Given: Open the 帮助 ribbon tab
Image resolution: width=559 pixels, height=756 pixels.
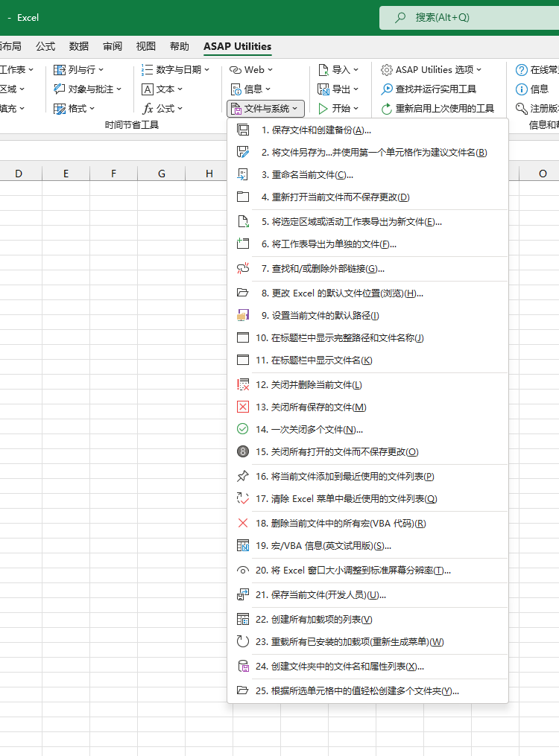Looking at the screenshot, I should pos(180,46).
